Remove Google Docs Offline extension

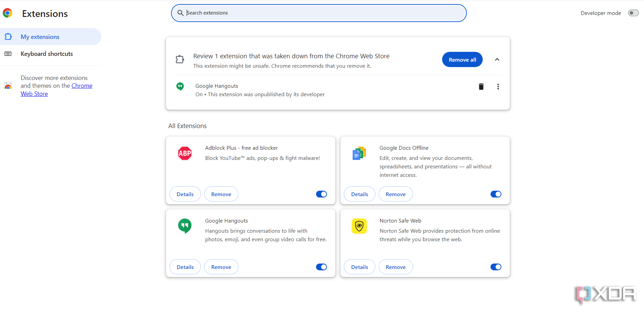[396, 194]
